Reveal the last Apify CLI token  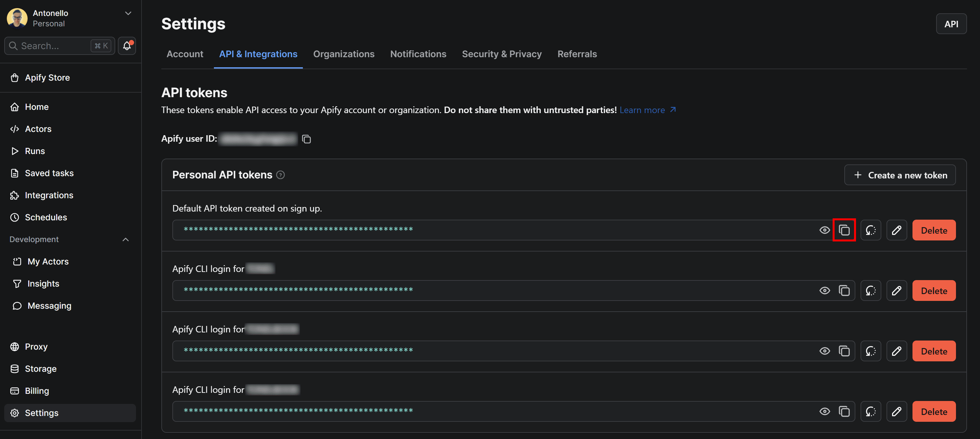point(825,411)
